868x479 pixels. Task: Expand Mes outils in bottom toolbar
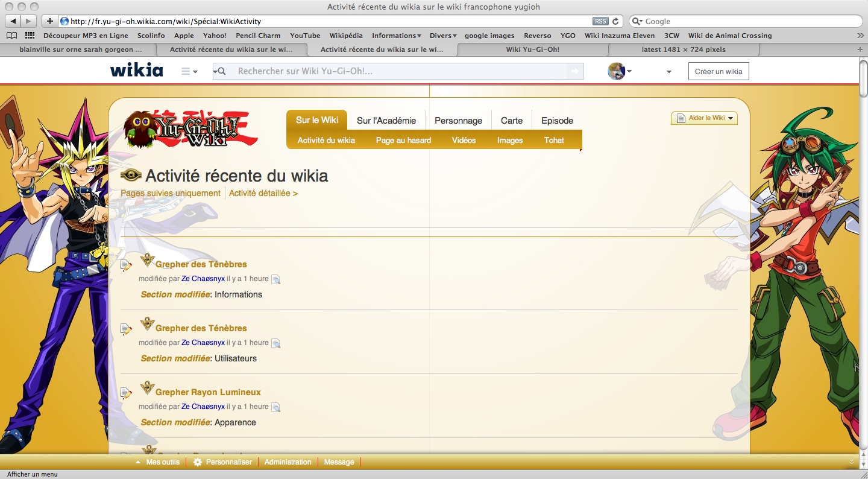click(x=158, y=462)
